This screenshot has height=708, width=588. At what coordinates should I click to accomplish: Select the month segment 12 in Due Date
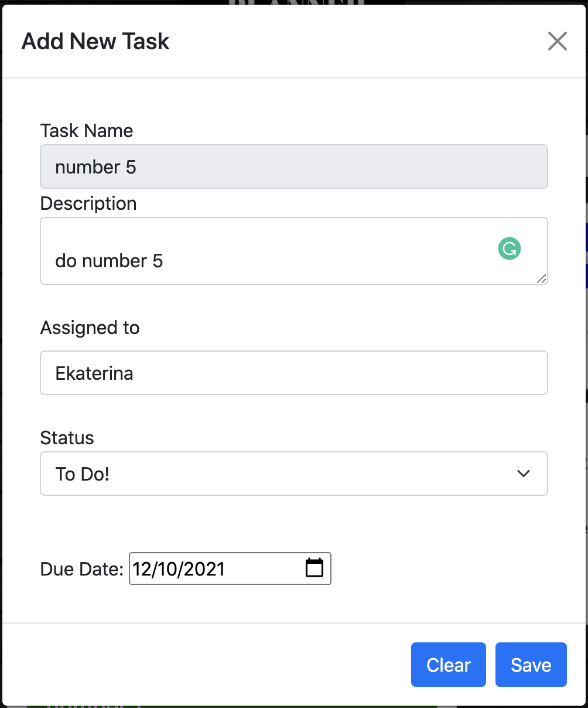click(x=141, y=569)
